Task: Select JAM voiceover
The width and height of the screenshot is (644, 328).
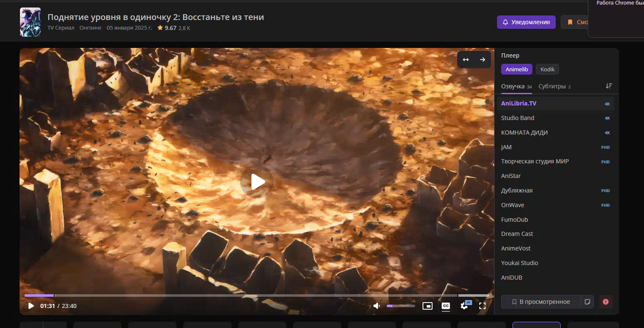Action: (x=555, y=147)
